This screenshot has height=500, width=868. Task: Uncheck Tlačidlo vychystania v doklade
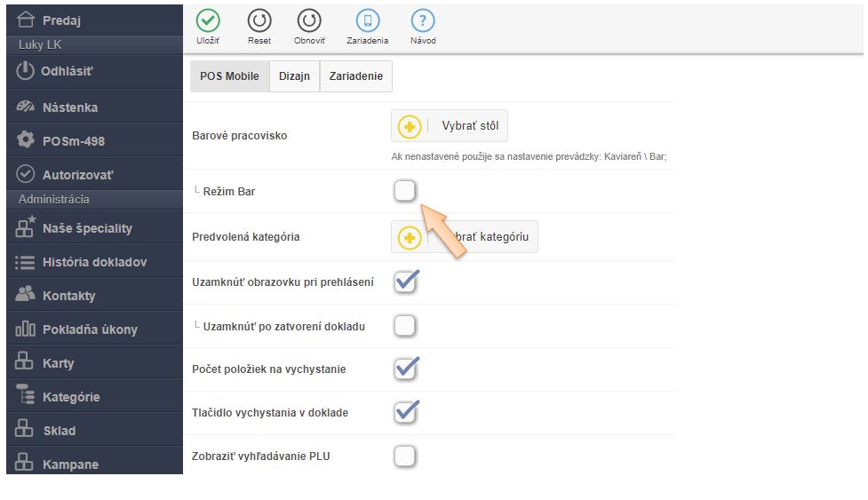405,412
